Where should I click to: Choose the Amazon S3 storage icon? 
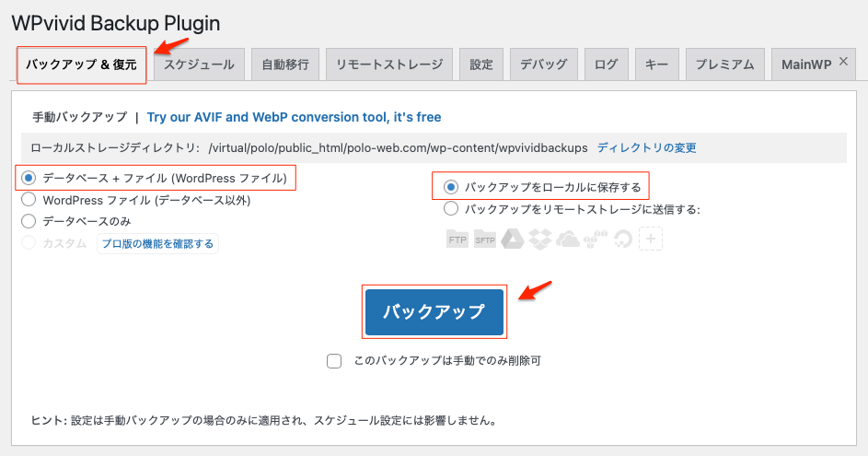596,240
